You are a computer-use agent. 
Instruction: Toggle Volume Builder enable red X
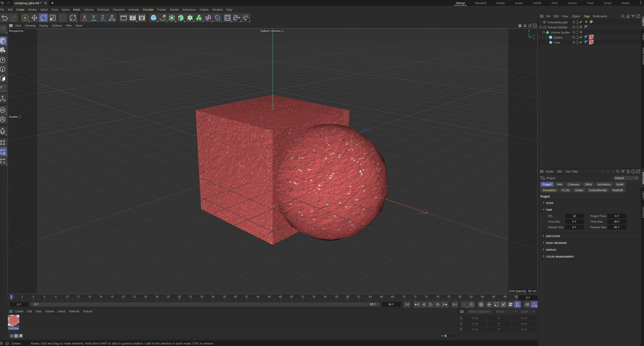tap(581, 32)
